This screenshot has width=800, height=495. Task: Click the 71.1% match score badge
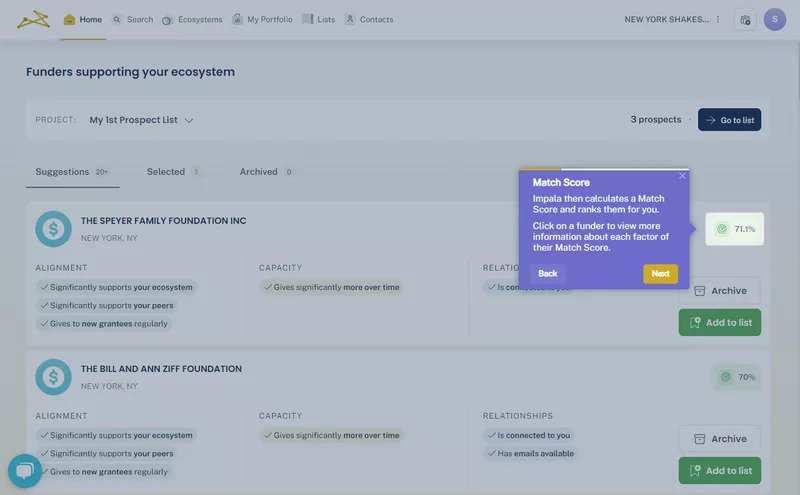point(735,229)
